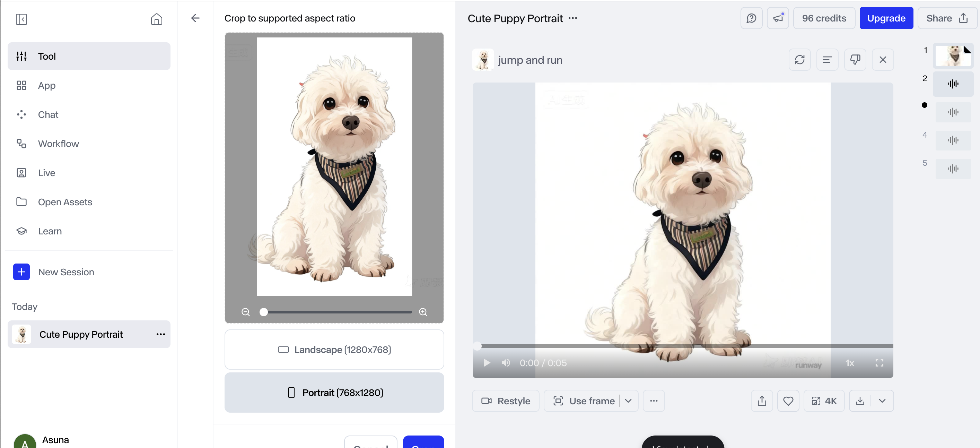Click the crop zoom slider track

click(x=339, y=312)
